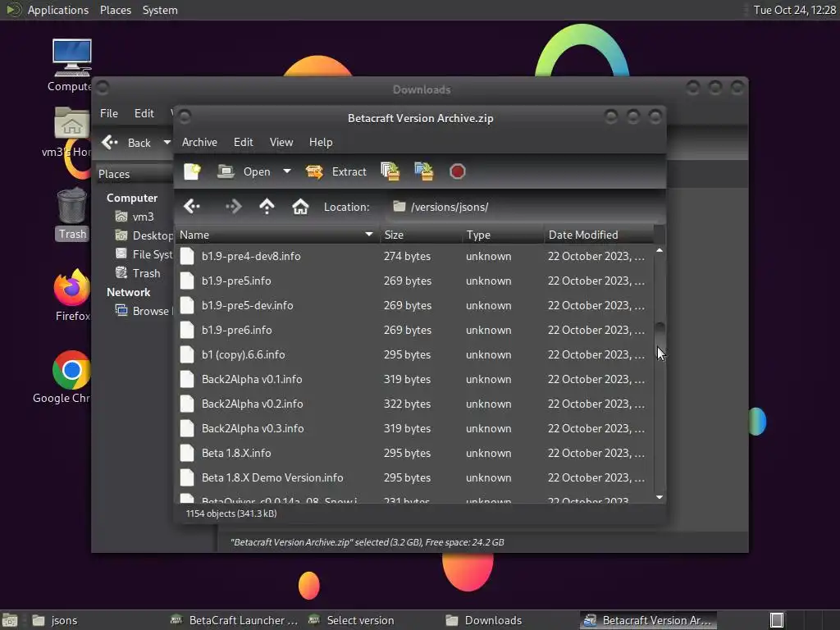Viewport: 840px width, 630px height.
Task: Click Back button in Downloads window
Action: pos(127,143)
